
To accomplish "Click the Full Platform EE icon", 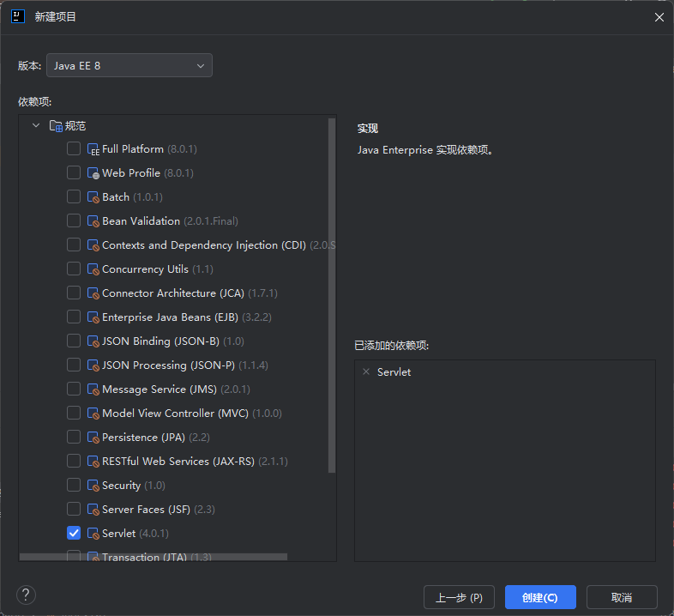I will tap(93, 149).
